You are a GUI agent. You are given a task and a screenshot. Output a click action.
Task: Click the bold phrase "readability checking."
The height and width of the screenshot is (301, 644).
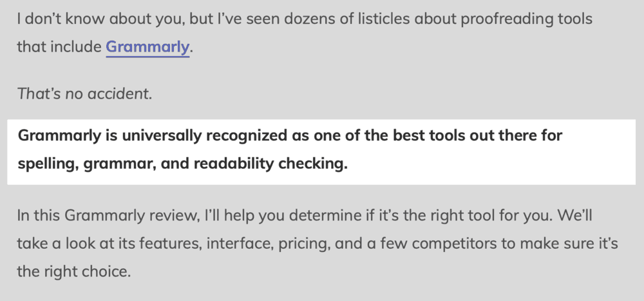click(270, 164)
